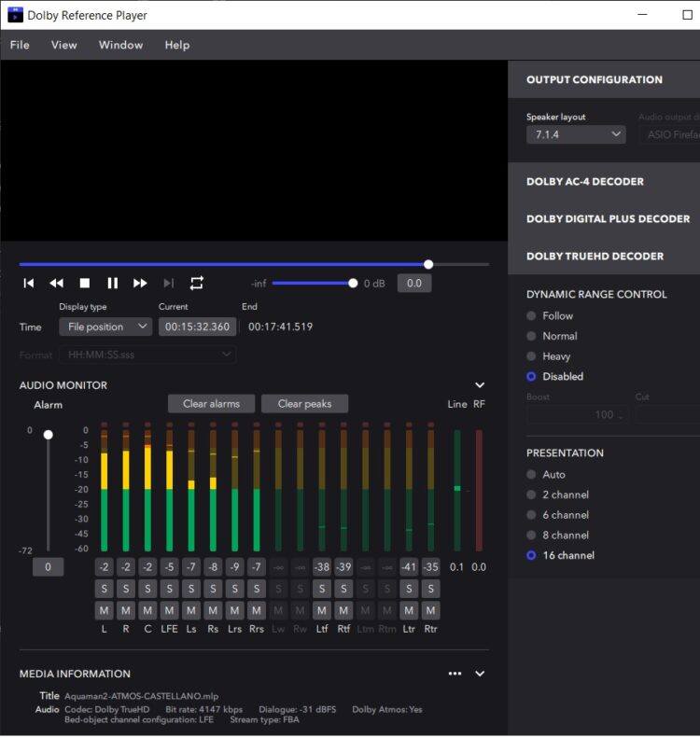Click the rewind playback icon

coord(56,283)
